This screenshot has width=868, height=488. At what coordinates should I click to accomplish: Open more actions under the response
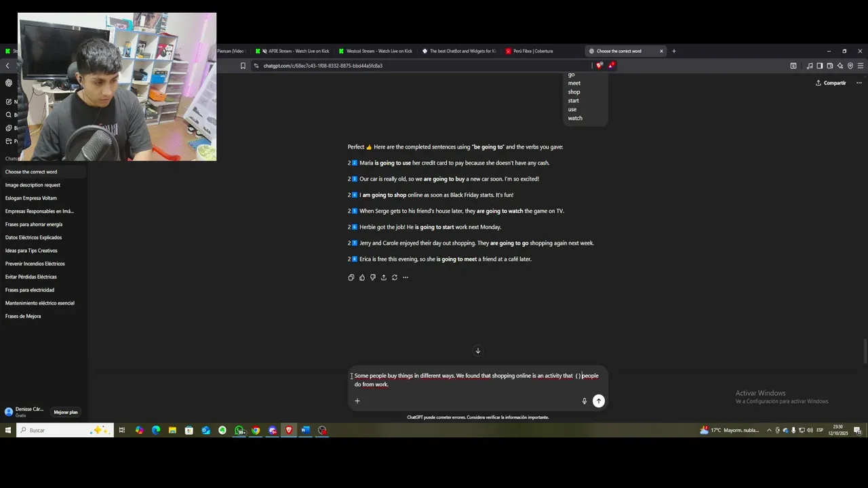click(405, 277)
